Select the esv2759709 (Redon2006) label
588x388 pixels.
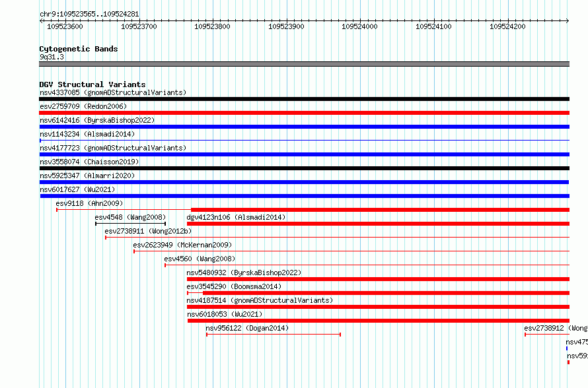click(x=83, y=106)
